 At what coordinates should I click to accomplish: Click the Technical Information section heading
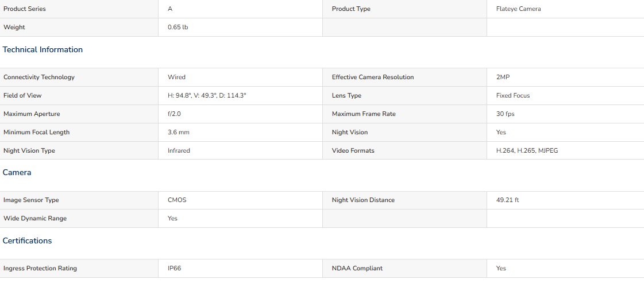(x=43, y=49)
